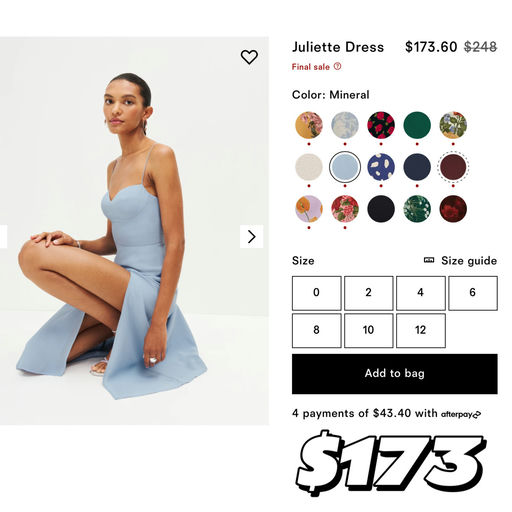
Task: Open Final sale info question-mark icon
Action: coord(338,66)
